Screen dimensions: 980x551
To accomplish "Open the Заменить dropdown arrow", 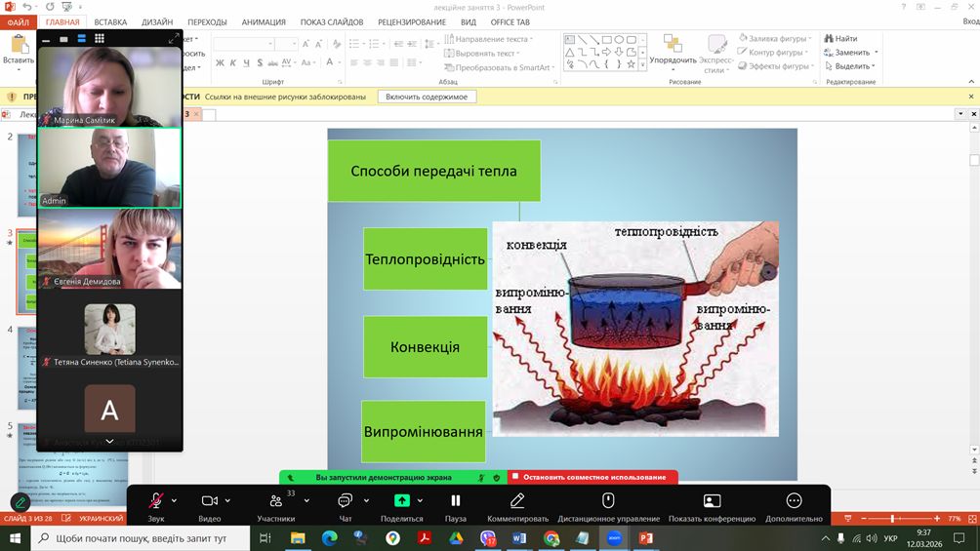I will pos(877,53).
